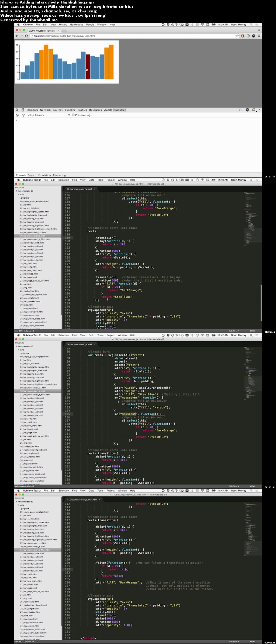Expand the data folder in the 11:40 AM Sublime window
Image resolution: width=276 pixels, height=644 pixels.
point(18,194)
